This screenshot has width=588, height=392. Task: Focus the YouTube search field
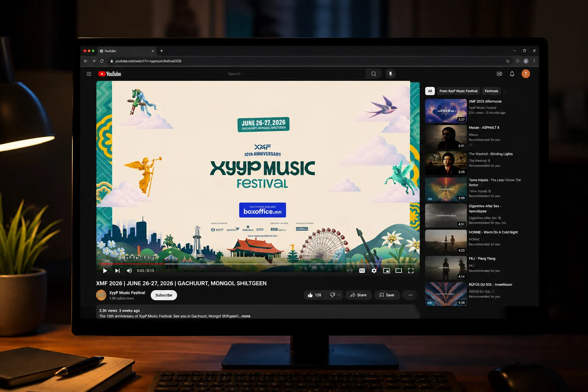(295, 74)
